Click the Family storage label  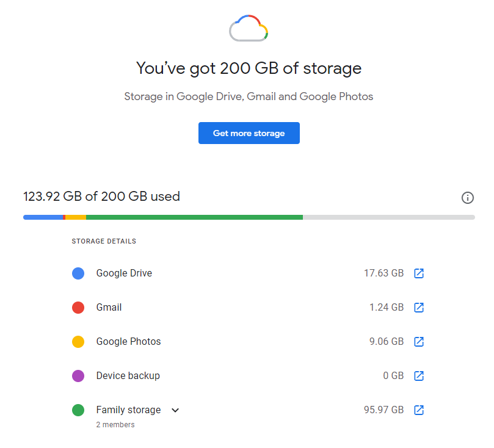128,410
